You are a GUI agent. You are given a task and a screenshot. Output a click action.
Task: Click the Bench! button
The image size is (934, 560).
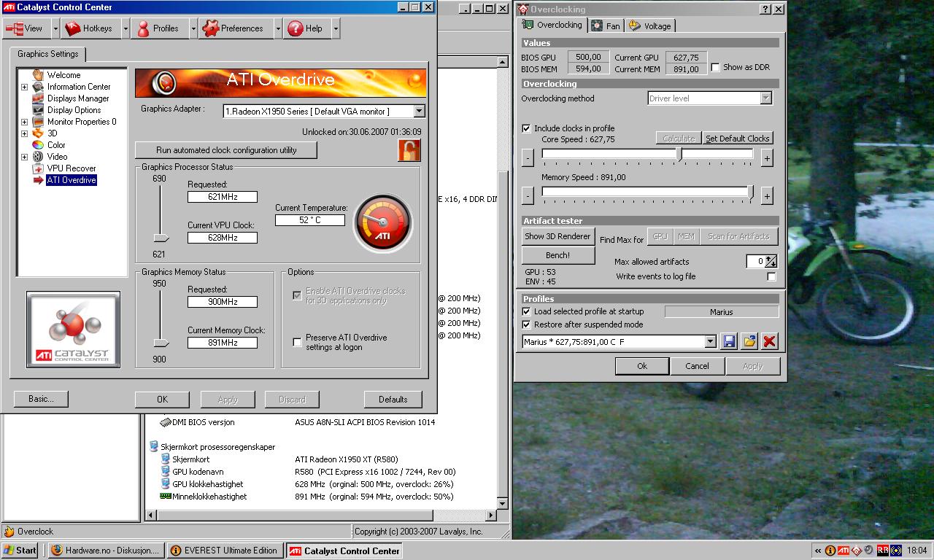coord(557,255)
